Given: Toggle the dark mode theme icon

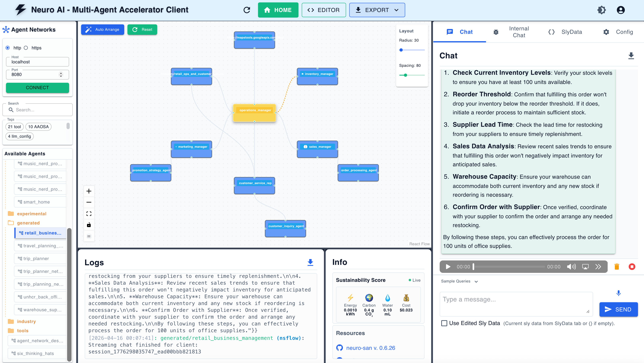Looking at the screenshot, I should pyautogui.click(x=601, y=10).
